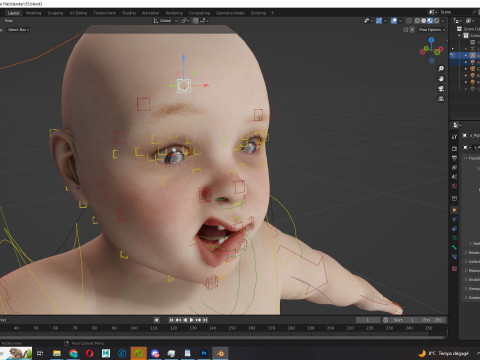Screen dimensions: 480x360
Task: Switch to the Shading workspace tab
Action: [129, 13]
